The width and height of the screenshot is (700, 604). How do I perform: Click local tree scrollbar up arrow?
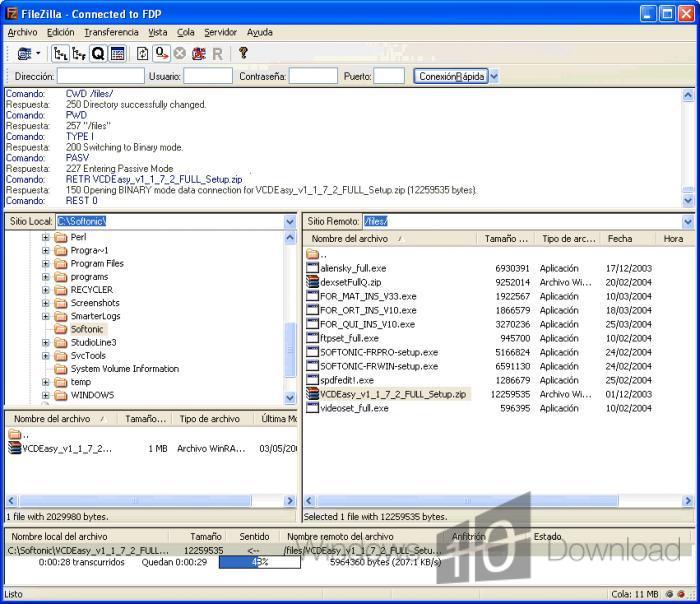point(290,237)
